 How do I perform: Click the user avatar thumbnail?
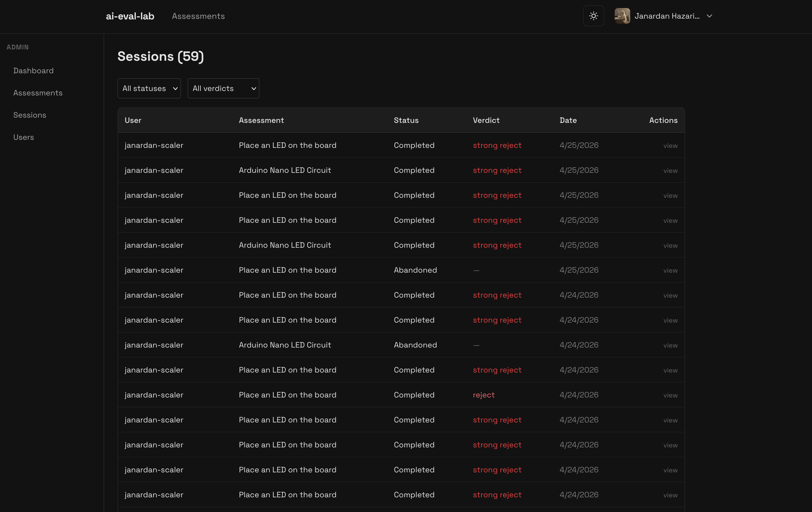coord(622,16)
